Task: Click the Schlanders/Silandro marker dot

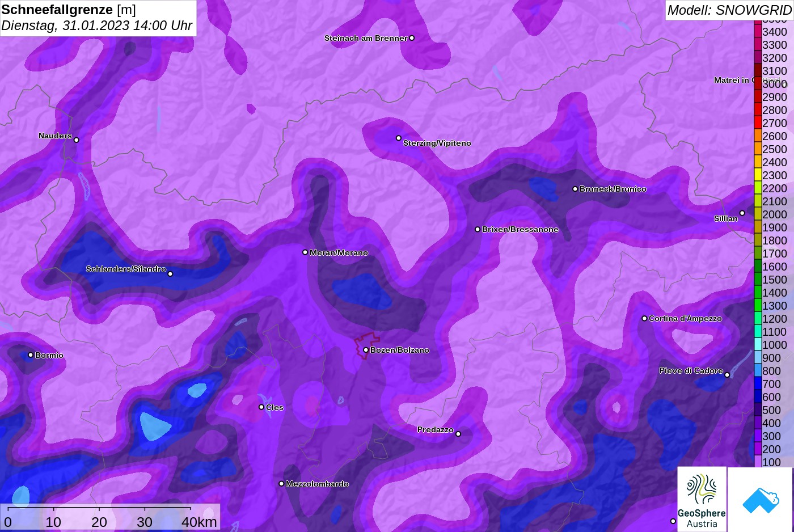Action: click(170, 274)
